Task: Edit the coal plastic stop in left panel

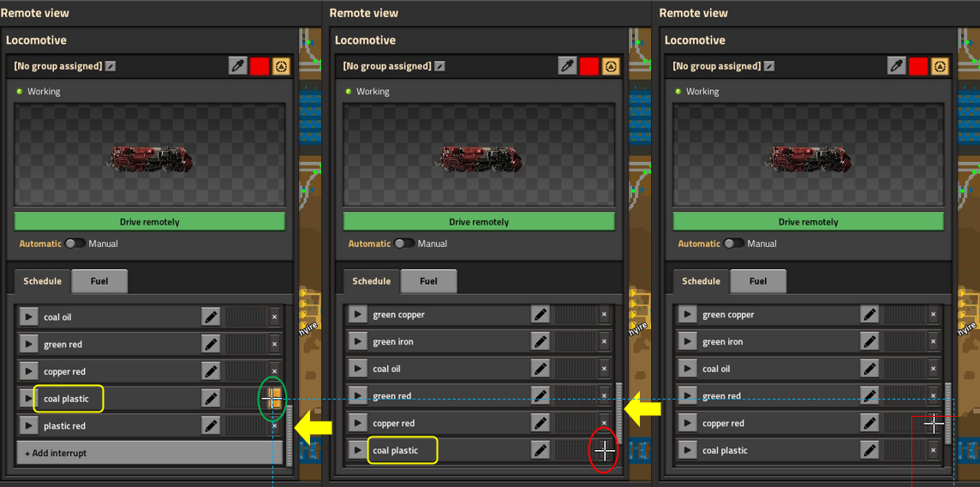Action: click(211, 399)
